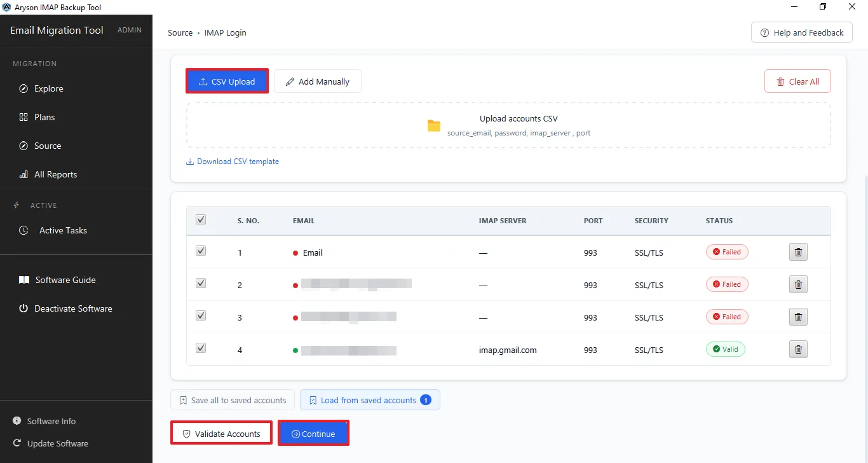Viewport: 868px width, 463px height.
Task: Click the Valid status badge in row 4
Action: pyautogui.click(x=726, y=349)
